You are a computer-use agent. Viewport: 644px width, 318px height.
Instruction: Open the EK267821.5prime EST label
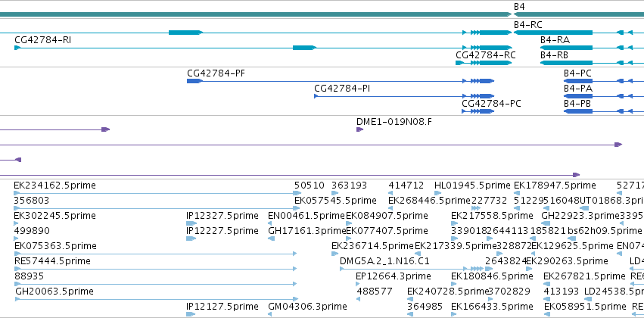(x=584, y=276)
